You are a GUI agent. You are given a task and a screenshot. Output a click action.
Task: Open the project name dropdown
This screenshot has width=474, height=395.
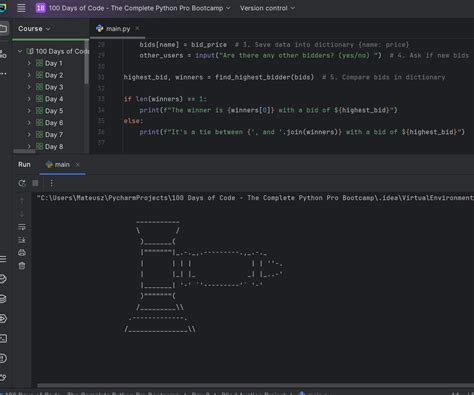[139, 8]
